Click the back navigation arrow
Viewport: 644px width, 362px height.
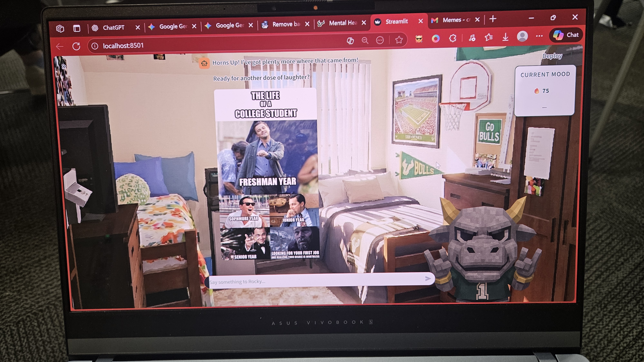pyautogui.click(x=60, y=46)
